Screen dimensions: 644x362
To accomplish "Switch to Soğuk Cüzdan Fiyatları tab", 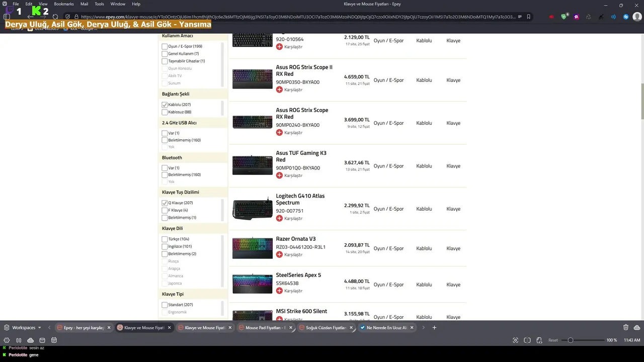I will pyautogui.click(x=326, y=328).
